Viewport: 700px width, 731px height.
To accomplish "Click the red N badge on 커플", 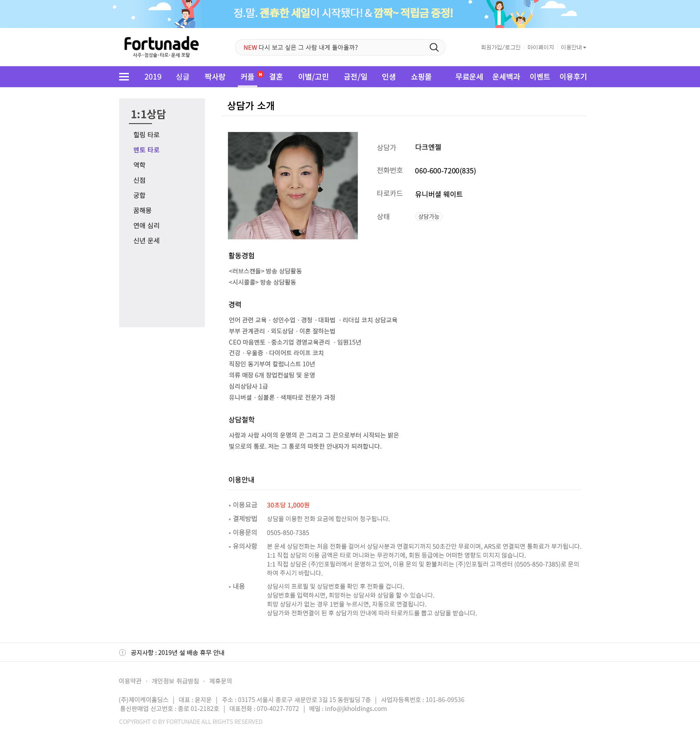I will click(x=260, y=74).
